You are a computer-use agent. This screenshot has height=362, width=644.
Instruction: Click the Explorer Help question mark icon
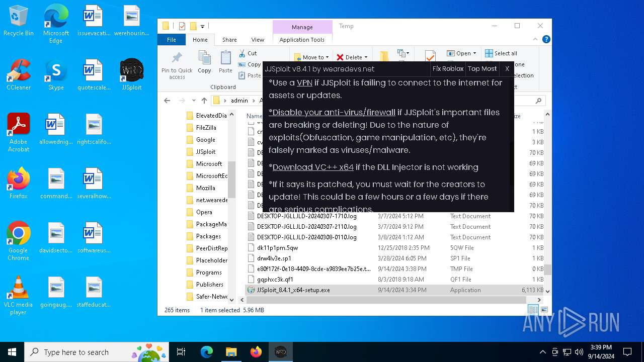[546, 39]
